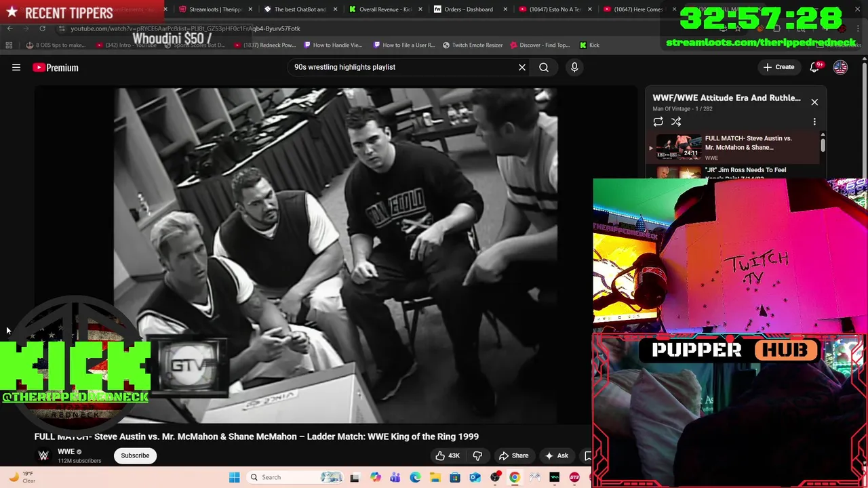868x488 pixels.
Task: Open How to Handle Vie... bookmark
Action: coord(333,45)
